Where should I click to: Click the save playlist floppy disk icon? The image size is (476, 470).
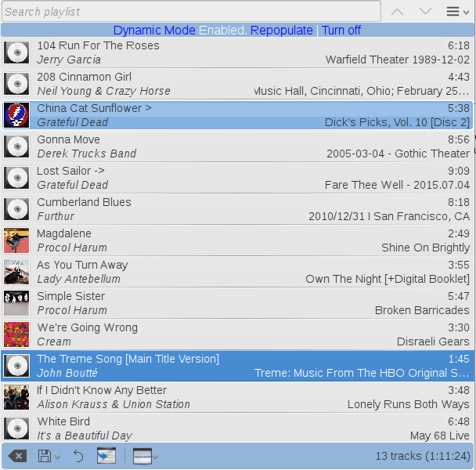tap(45, 456)
